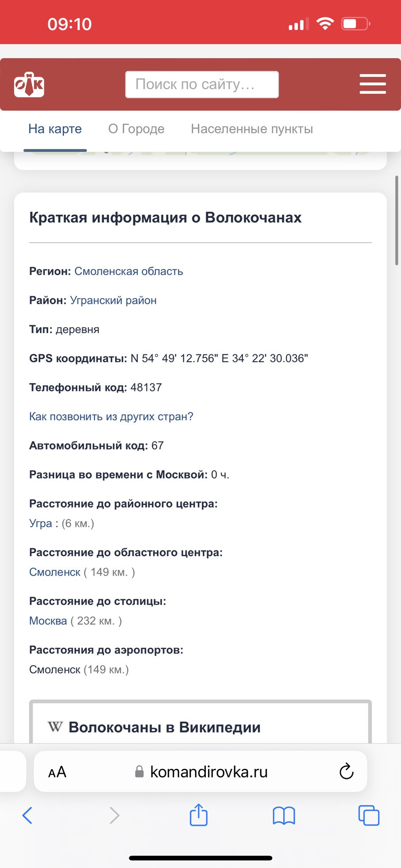Screen dimensions: 401x868
Task: Switch to the На карте tab
Action: [55, 129]
